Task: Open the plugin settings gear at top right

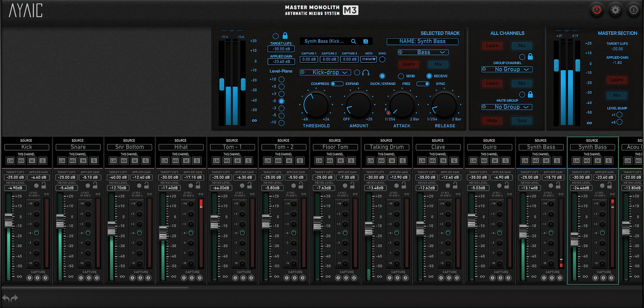Action: pos(615,10)
